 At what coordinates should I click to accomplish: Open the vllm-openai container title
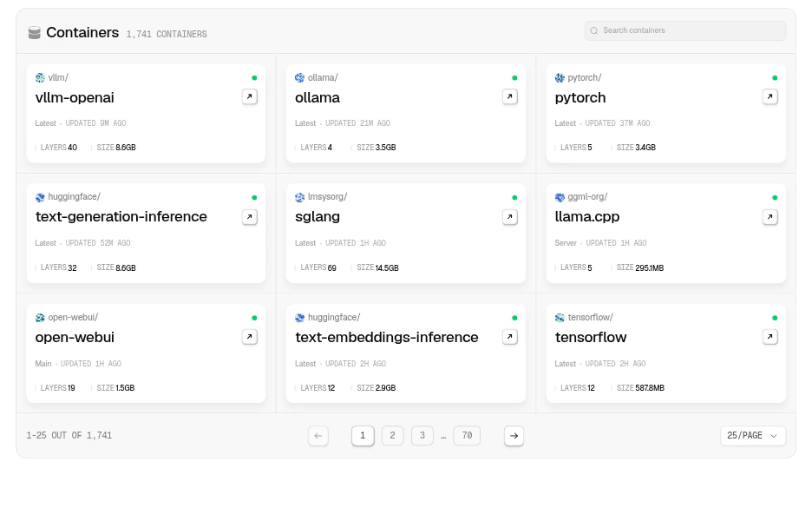click(x=75, y=97)
